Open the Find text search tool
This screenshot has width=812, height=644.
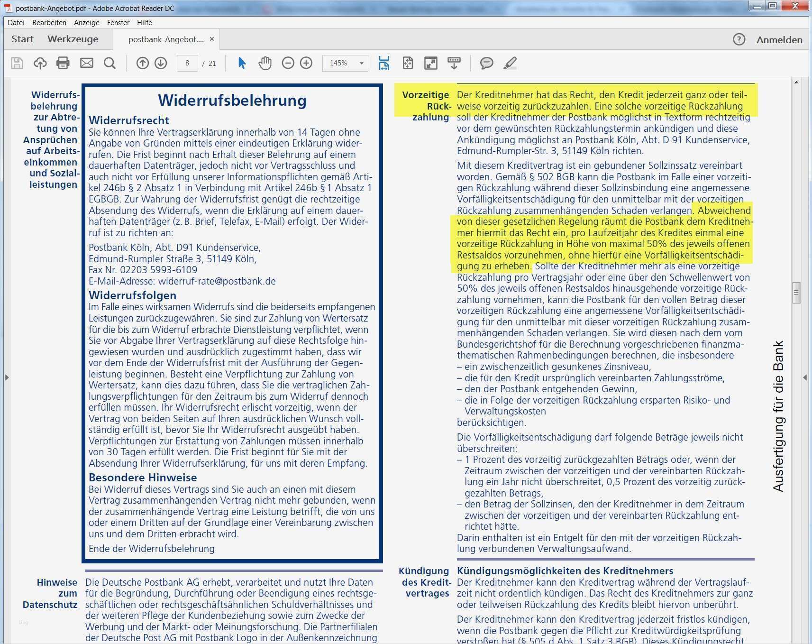109,63
